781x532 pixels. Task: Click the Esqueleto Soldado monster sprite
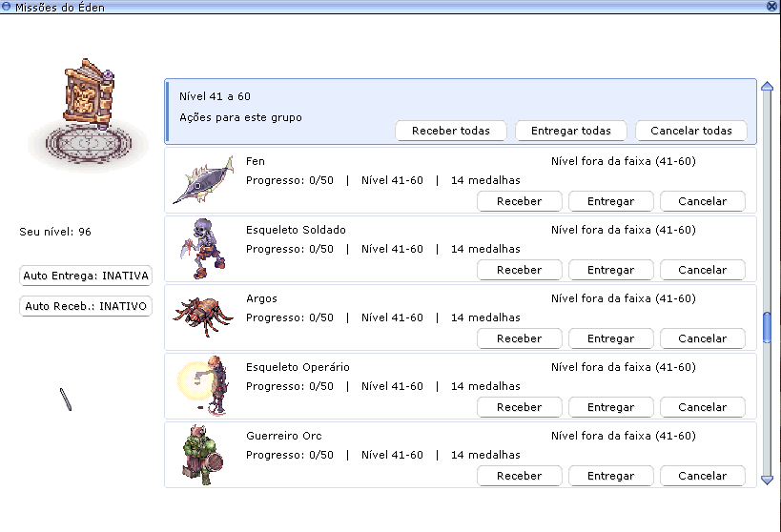coord(203,249)
